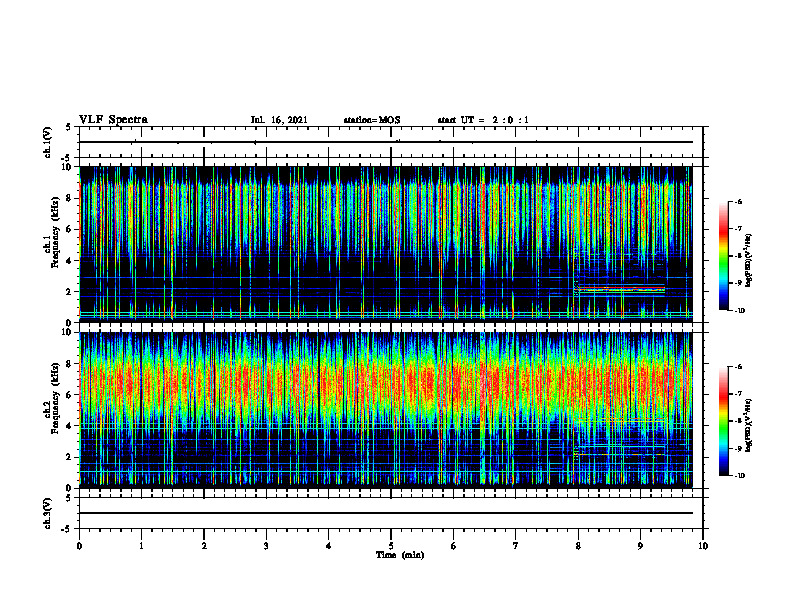
Task: Click the "ch.1(V)" waveform axis label
Action: [48, 142]
